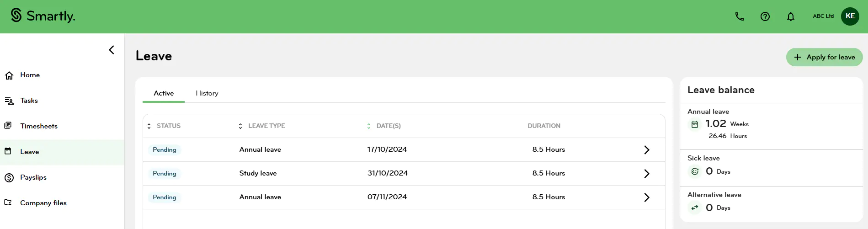Image resolution: width=868 pixels, height=229 pixels.
Task: Collapse the sidebar with the chevron
Action: click(x=112, y=50)
